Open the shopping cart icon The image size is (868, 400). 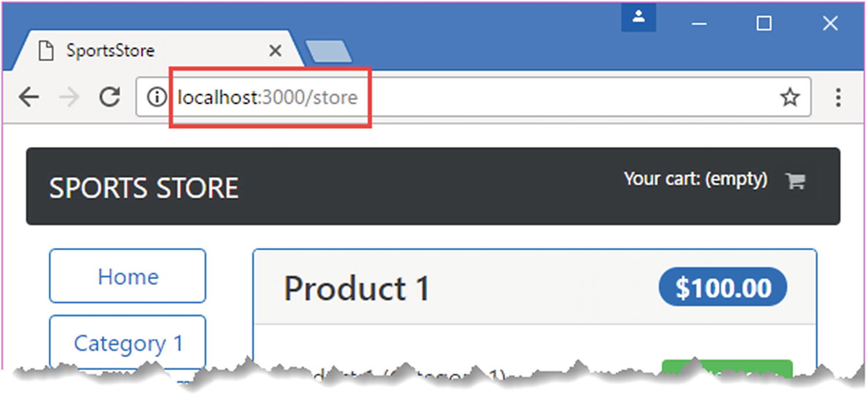(796, 181)
